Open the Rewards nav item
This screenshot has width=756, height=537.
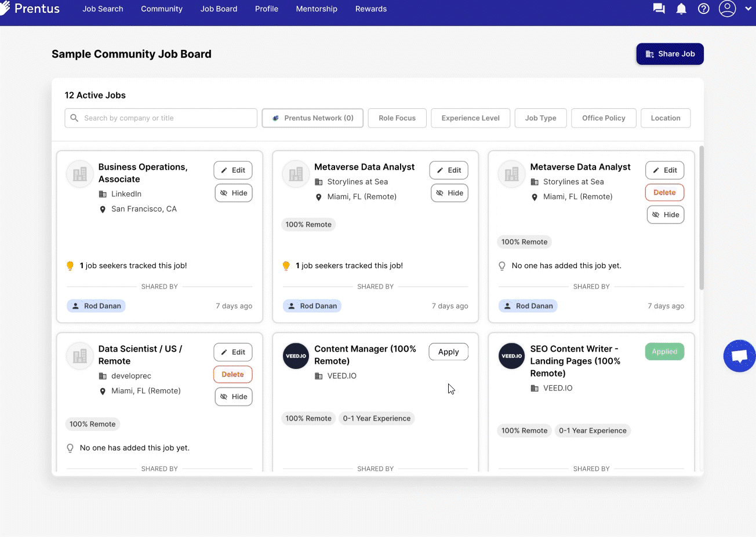point(371,9)
